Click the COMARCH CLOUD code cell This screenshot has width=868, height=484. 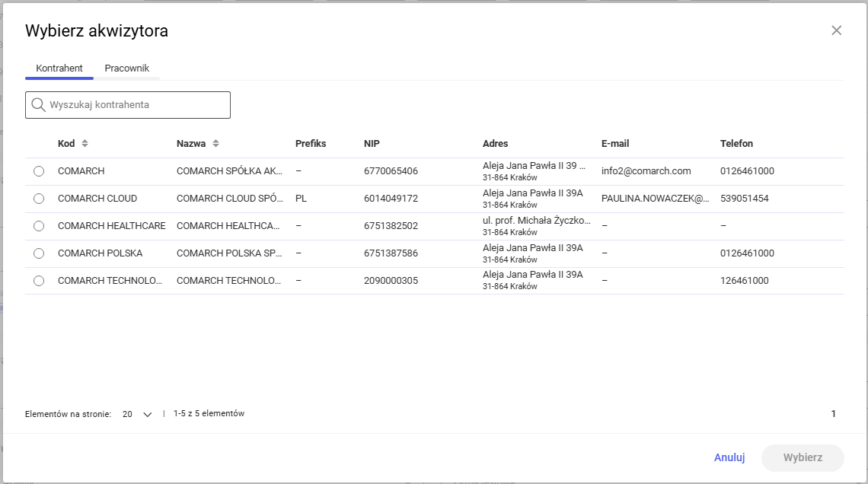pos(97,199)
